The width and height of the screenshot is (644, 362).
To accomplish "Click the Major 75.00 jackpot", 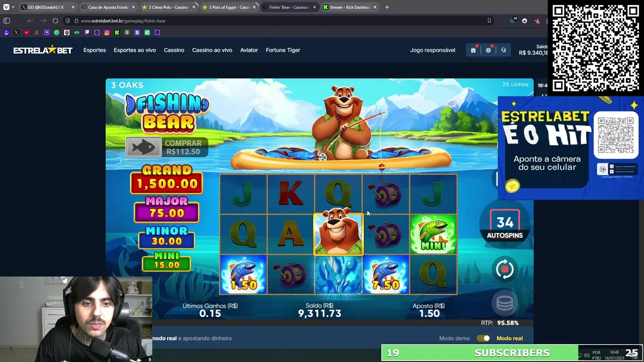I will coord(167,209).
